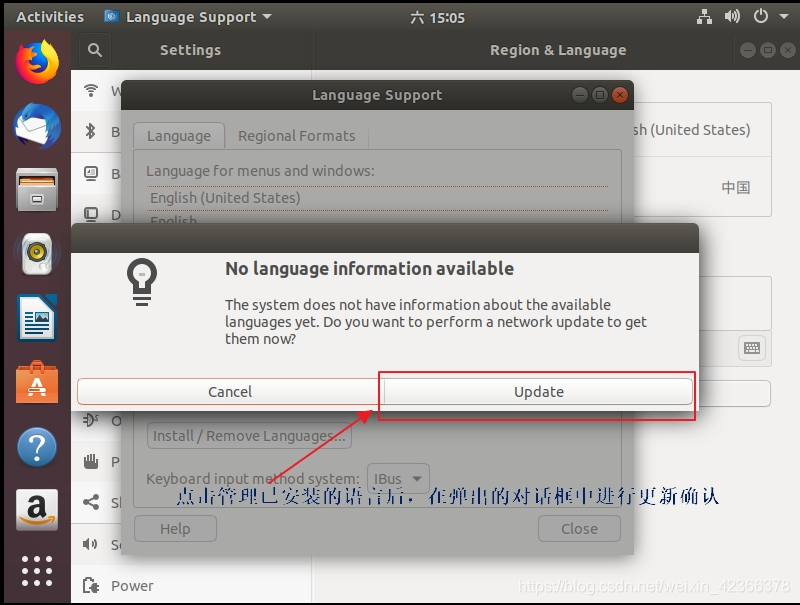
Task: Open the volume icon in top bar
Action: point(732,17)
